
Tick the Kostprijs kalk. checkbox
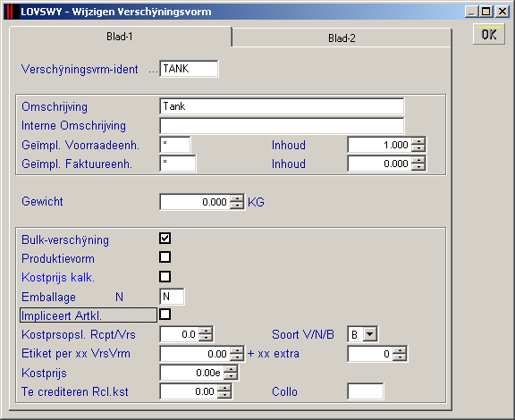coord(165,276)
